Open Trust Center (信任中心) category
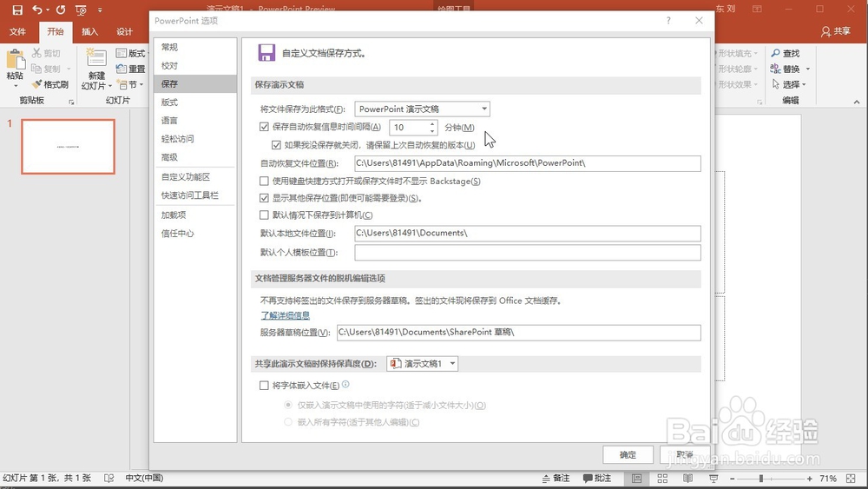 (x=194, y=233)
